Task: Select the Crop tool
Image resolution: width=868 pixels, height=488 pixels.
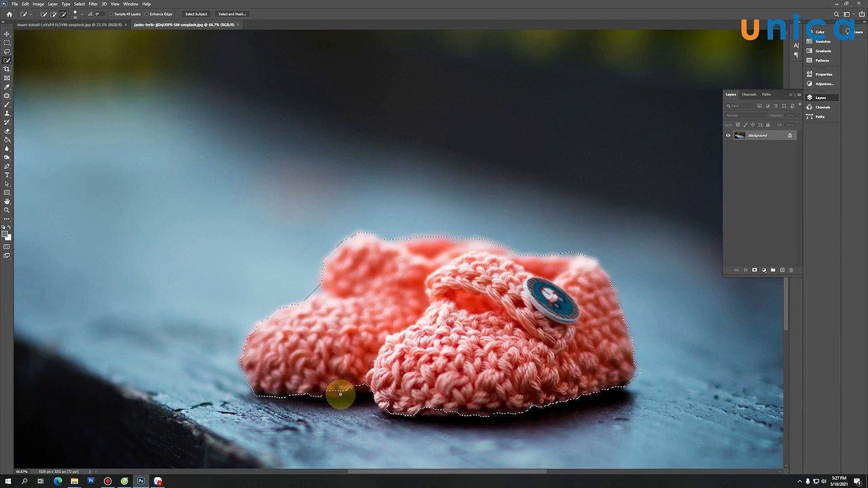Action: point(7,69)
